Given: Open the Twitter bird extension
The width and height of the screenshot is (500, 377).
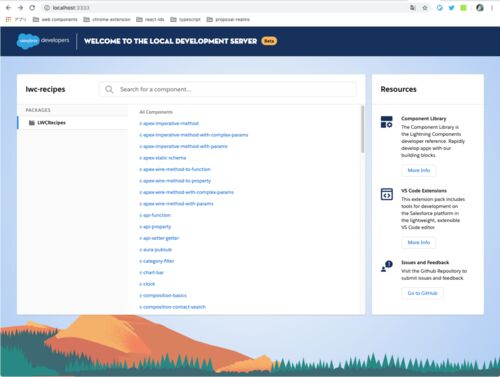Looking at the screenshot, I should point(451,8).
